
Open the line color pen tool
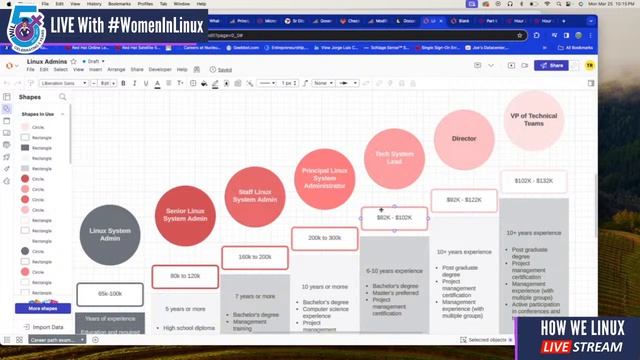point(215,84)
